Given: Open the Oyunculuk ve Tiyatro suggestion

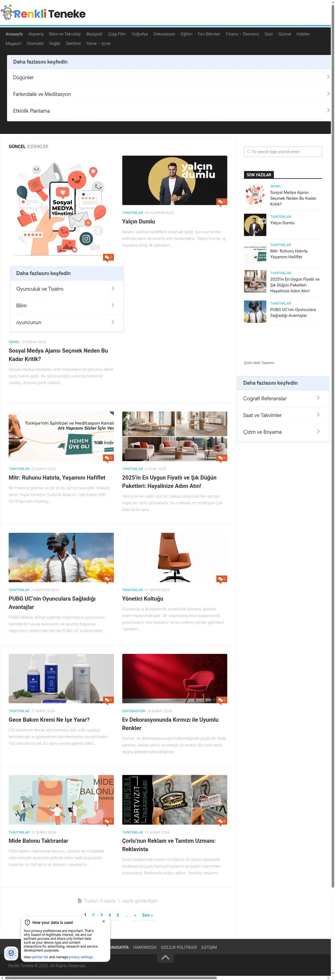Looking at the screenshot, I should (67, 289).
